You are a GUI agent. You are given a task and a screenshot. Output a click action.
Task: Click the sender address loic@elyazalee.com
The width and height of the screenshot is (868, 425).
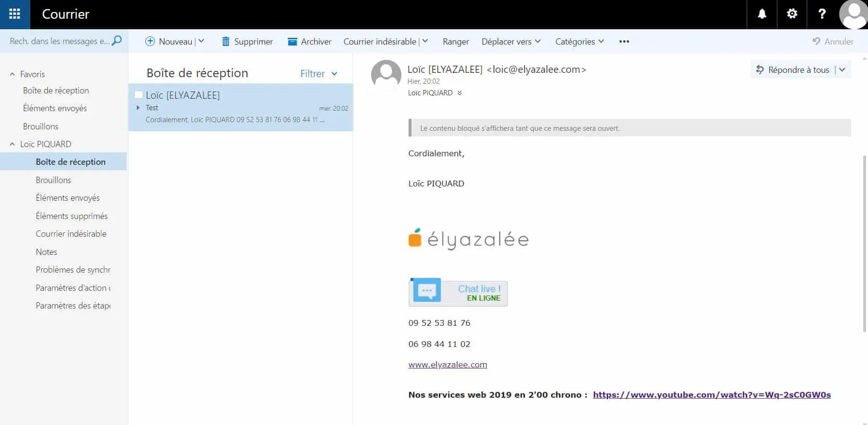point(537,69)
